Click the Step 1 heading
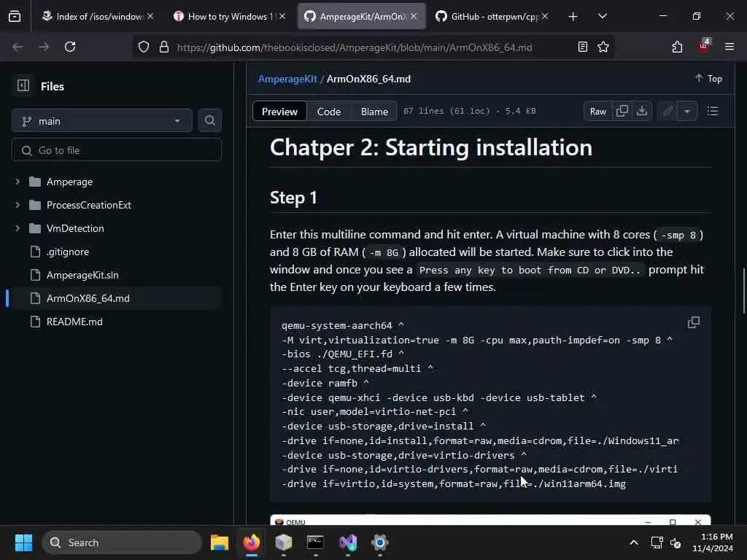The height and width of the screenshot is (560, 747). tap(293, 198)
